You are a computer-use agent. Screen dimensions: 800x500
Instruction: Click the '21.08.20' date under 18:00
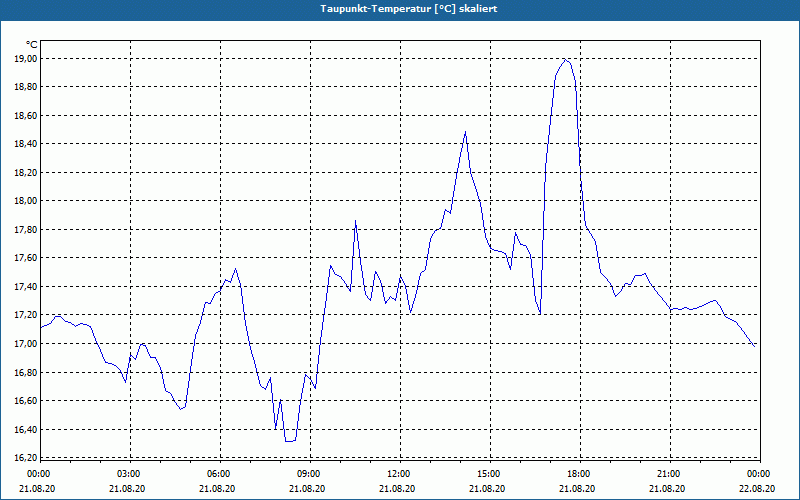tap(578, 488)
